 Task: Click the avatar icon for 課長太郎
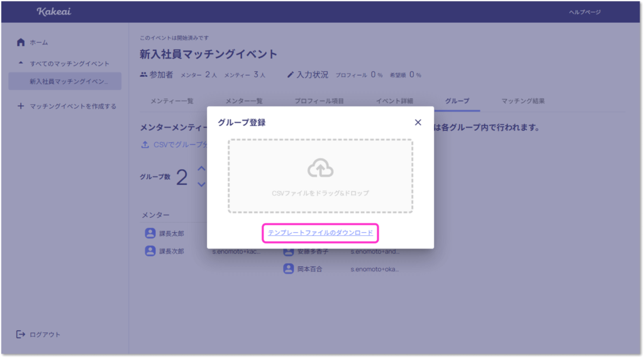pos(150,233)
